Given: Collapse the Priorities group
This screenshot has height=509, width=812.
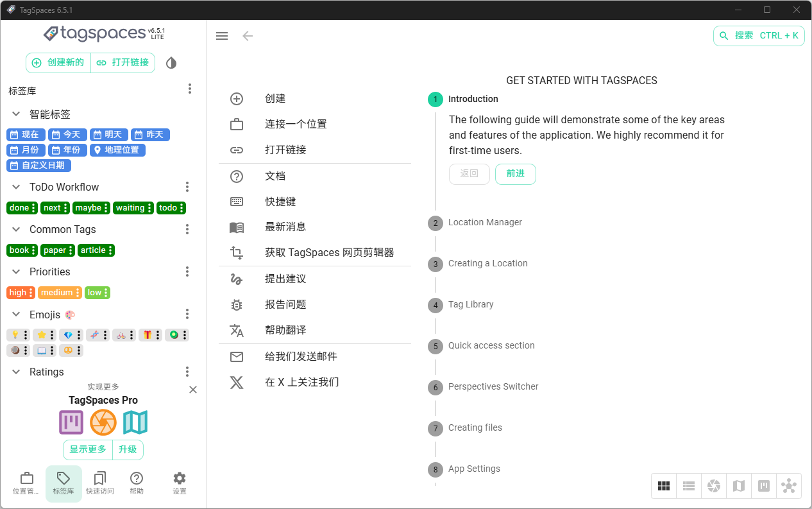Looking at the screenshot, I should tap(17, 272).
